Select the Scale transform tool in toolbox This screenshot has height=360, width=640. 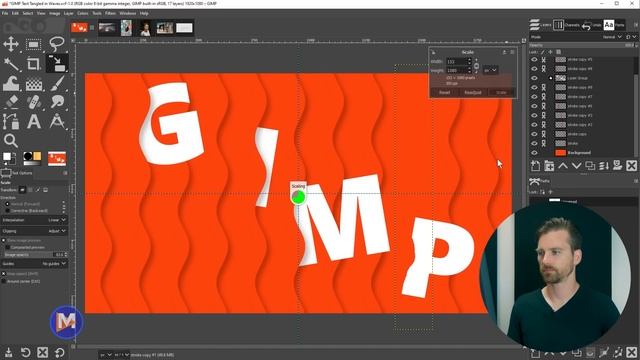[57, 64]
